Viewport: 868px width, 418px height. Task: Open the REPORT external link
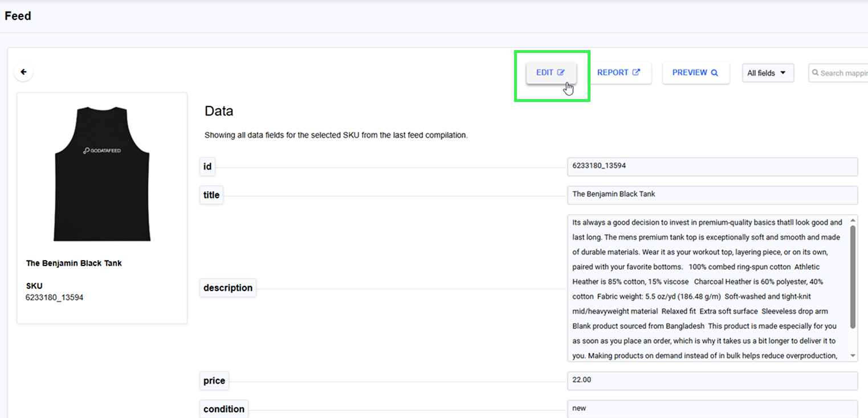[x=619, y=73]
